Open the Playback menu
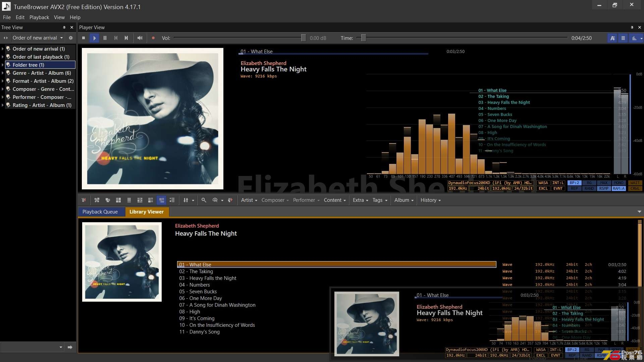The height and width of the screenshot is (362, 644). coord(39,17)
